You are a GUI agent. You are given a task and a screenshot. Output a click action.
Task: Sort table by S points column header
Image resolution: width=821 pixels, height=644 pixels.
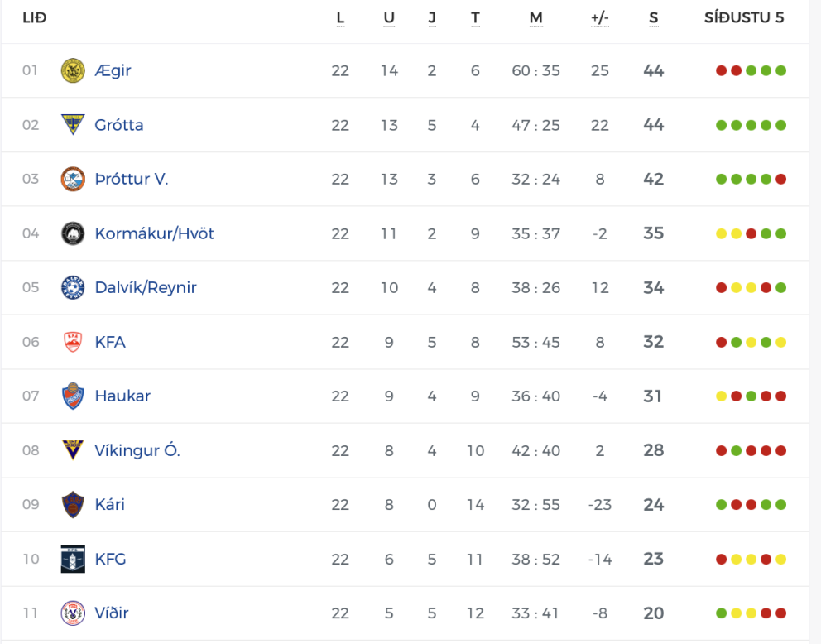tap(654, 18)
